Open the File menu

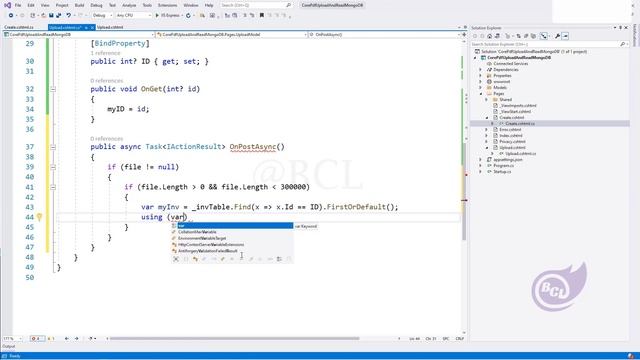pyautogui.click(x=18, y=5)
